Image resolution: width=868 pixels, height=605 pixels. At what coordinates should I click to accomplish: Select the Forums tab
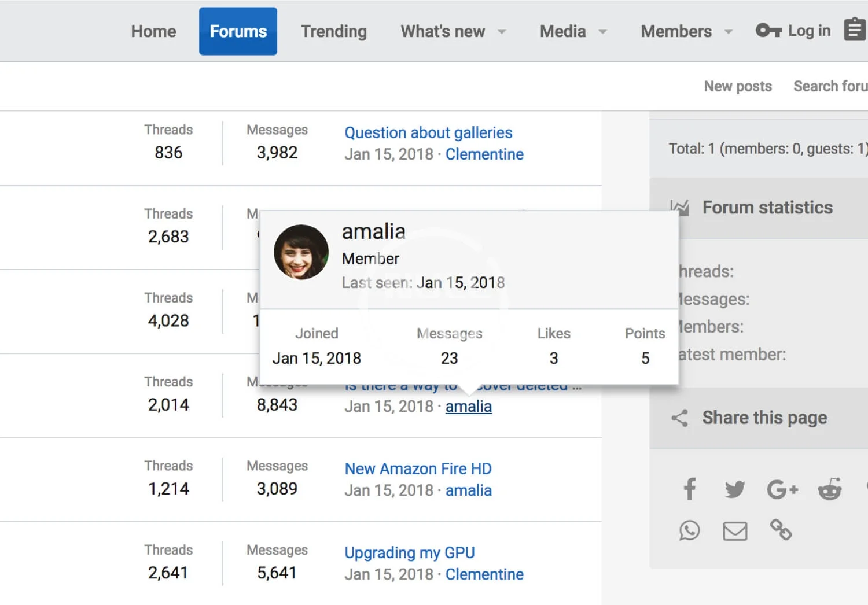tap(238, 31)
